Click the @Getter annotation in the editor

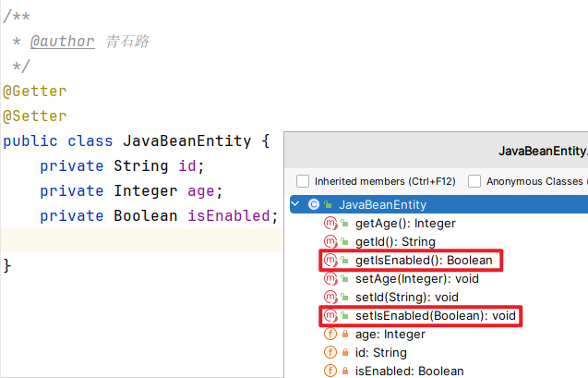(x=34, y=91)
